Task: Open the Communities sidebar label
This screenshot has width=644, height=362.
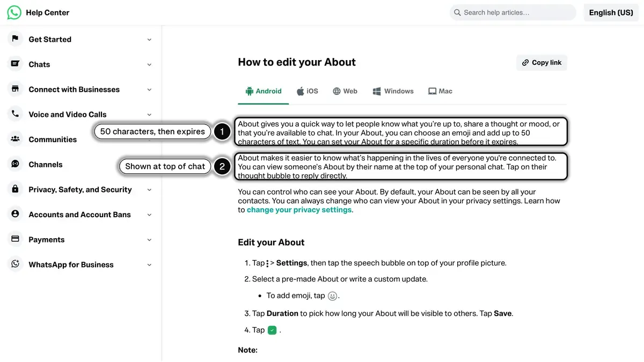Action: (x=53, y=139)
